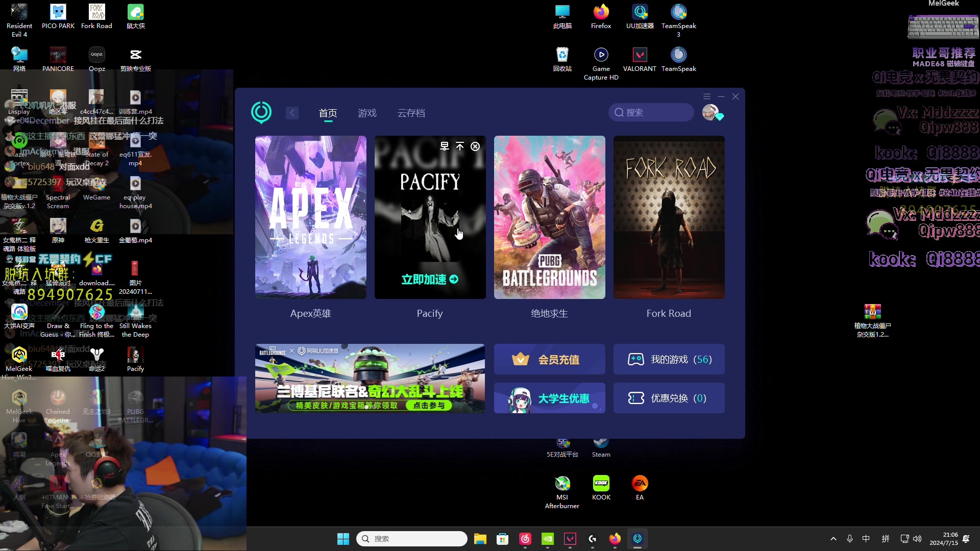980x551 pixels.
Task: Open Firefox from the taskbar
Action: (615, 539)
